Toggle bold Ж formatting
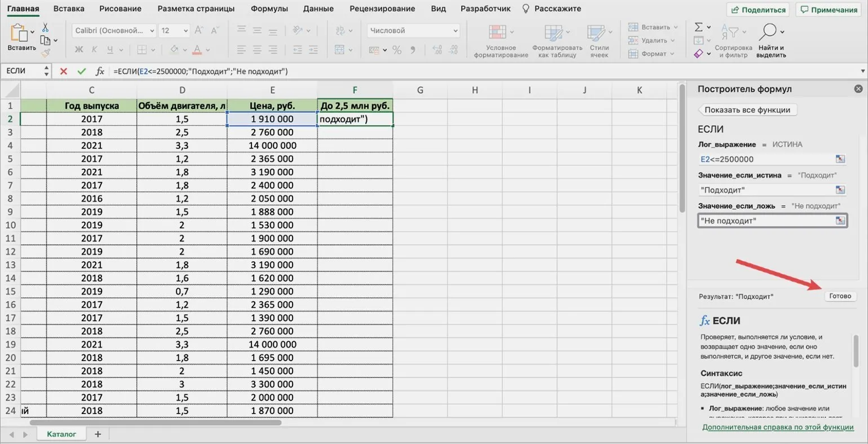This screenshot has height=444, width=868. pos(79,50)
